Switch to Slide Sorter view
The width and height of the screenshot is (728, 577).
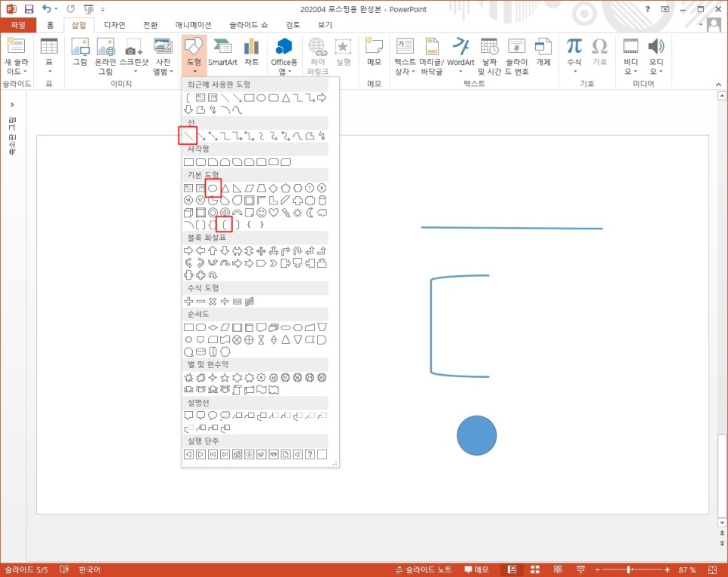pos(535,569)
